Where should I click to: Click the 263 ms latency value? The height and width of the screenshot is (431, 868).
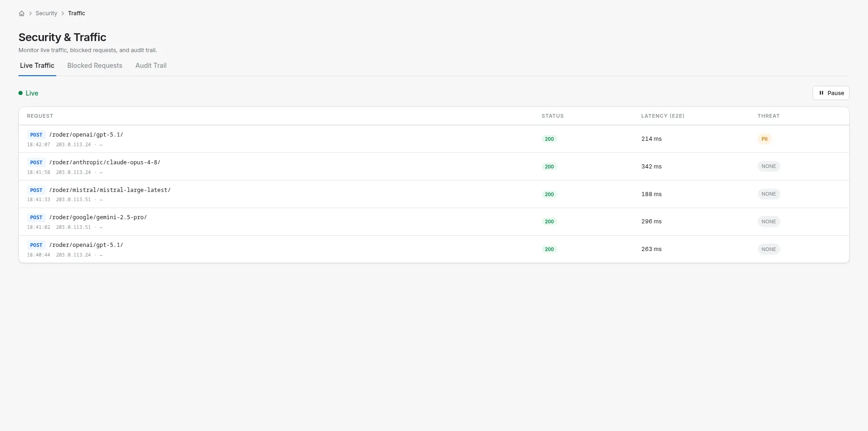point(651,249)
